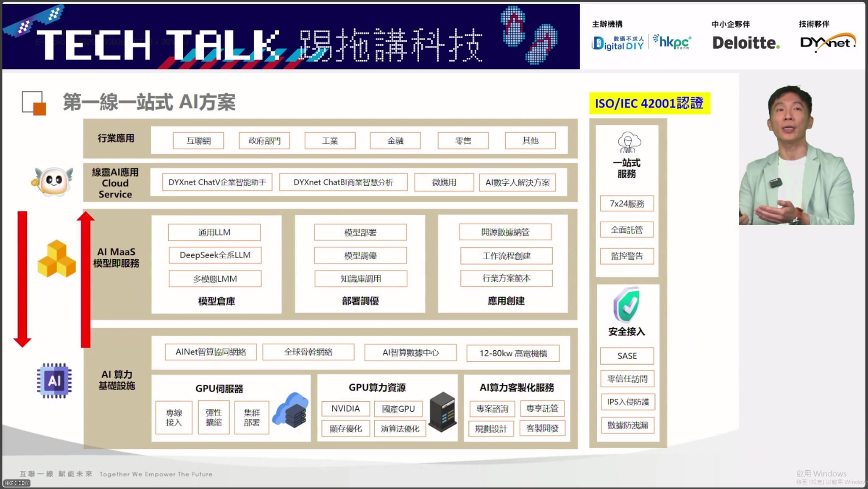
Task: Click the 零信任訪問 box
Action: (627, 379)
